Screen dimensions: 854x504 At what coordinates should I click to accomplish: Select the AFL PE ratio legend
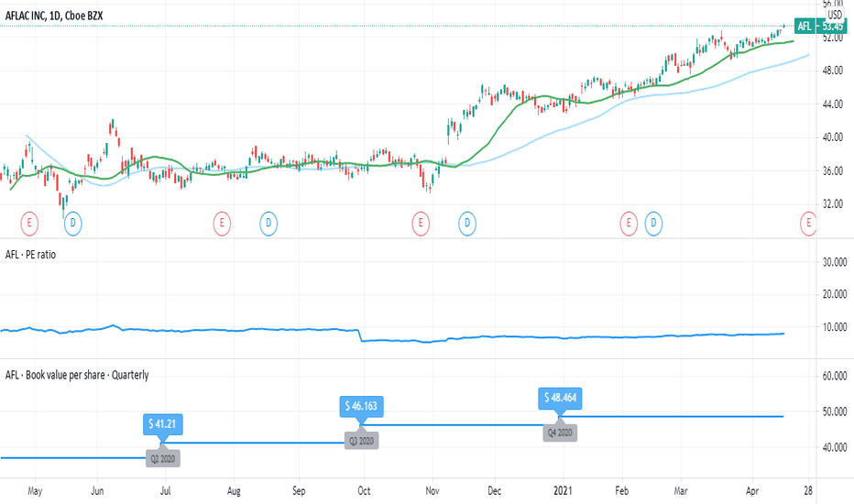[30, 255]
